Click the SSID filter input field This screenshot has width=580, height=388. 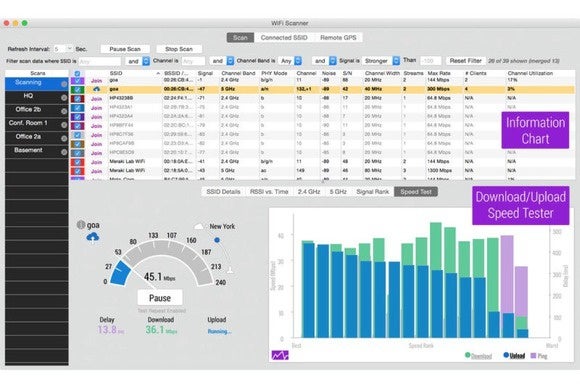100,61
